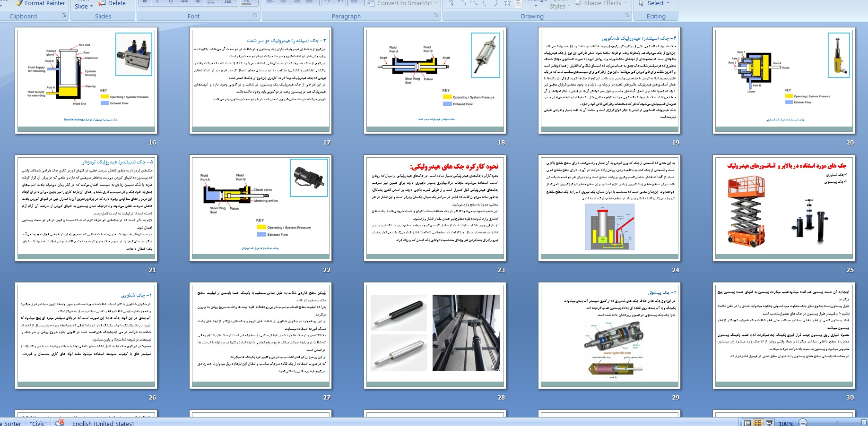Select slide 26 thumbnail
Screen dimensions: 868x426
pos(86,335)
